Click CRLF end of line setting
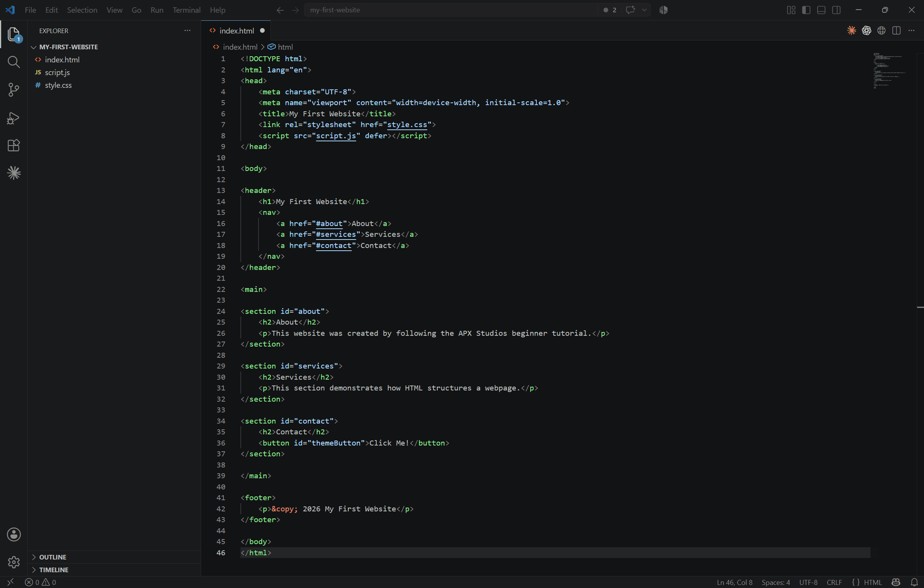Image resolution: width=924 pixels, height=588 pixels. (834, 582)
